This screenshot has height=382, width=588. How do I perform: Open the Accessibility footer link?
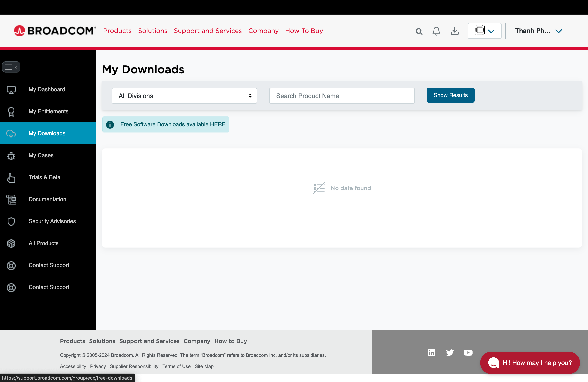73,366
